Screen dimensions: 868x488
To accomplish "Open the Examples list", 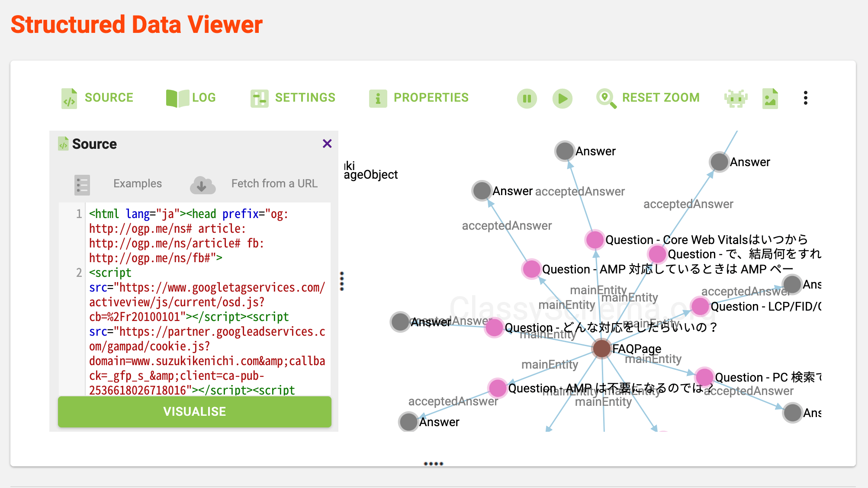I will click(138, 183).
